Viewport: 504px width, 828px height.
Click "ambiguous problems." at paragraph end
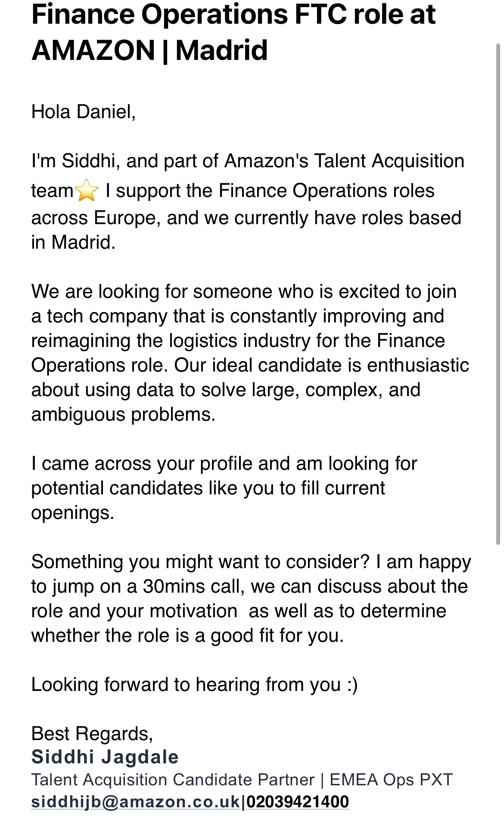tap(123, 415)
